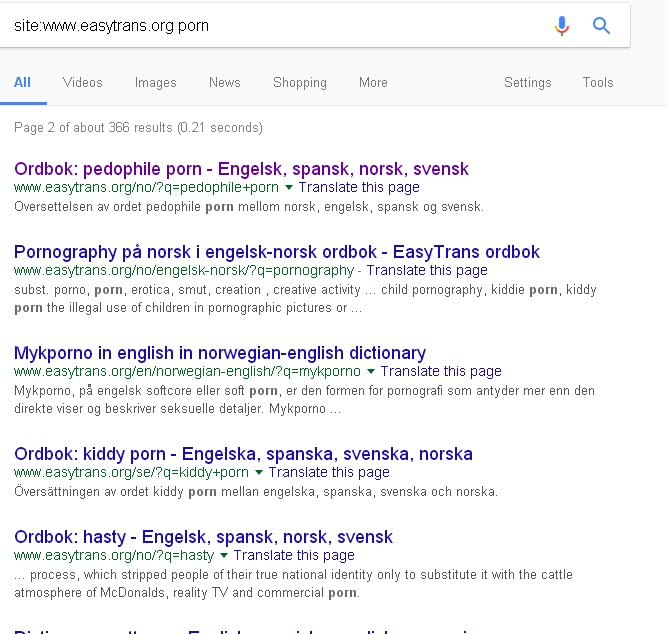Screen dimensions: 668x634
Task: Click the snippet starting 'Oversettelsen av ordet'
Action: pos(249,207)
